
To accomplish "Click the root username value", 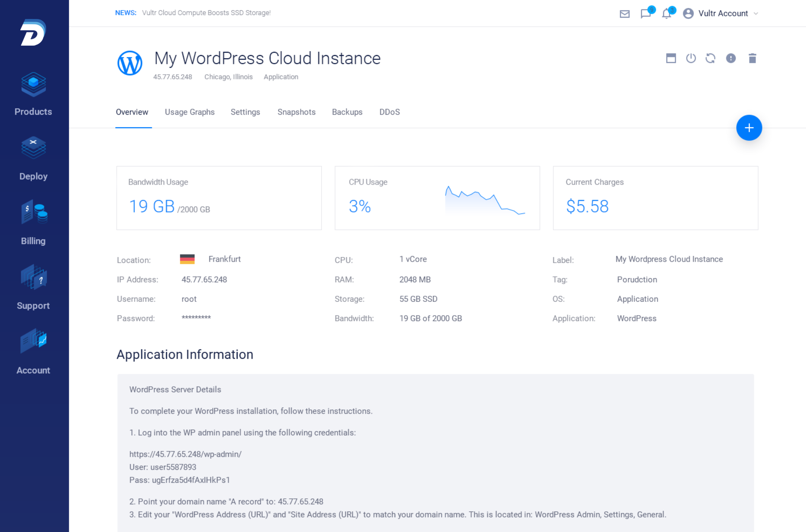I will [x=189, y=299].
